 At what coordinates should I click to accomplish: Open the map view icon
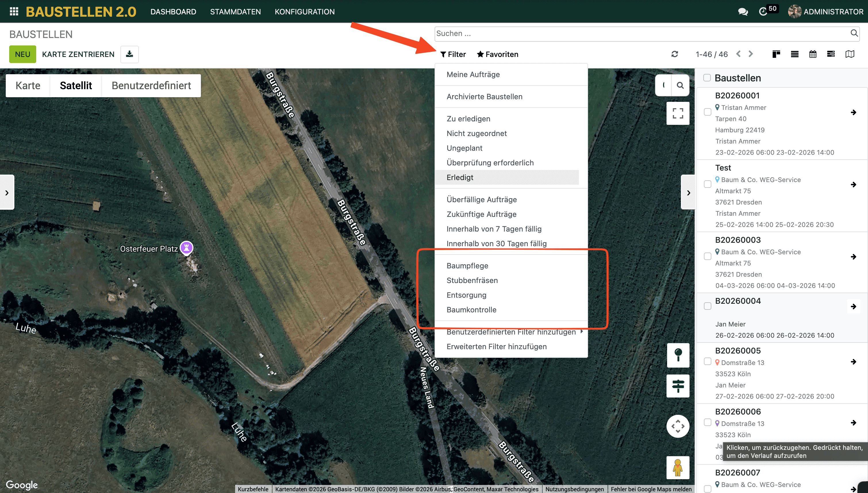point(849,54)
